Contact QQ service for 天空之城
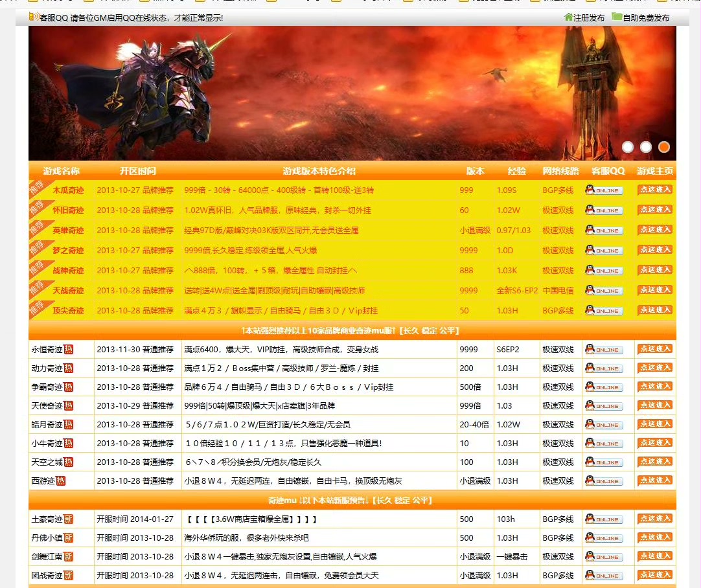Viewport: 701px width, 588px height. tap(604, 462)
